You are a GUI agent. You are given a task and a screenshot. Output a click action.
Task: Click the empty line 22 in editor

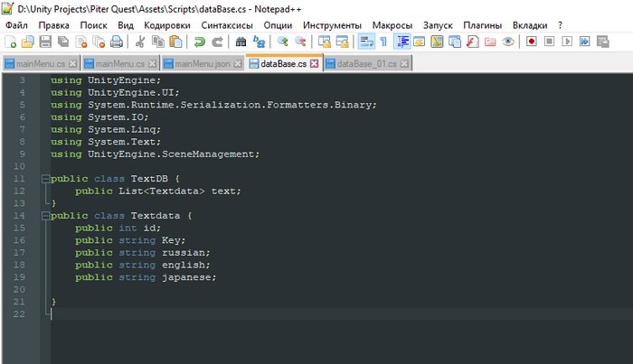click(x=271, y=313)
